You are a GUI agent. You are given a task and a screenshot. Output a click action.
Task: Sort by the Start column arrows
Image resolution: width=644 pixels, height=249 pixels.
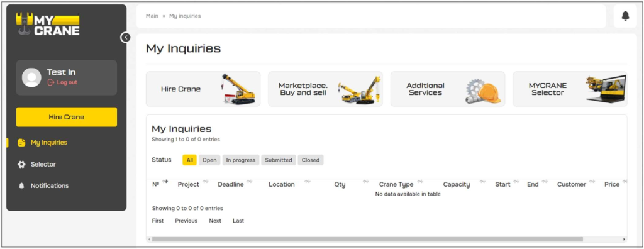point(516,181)
